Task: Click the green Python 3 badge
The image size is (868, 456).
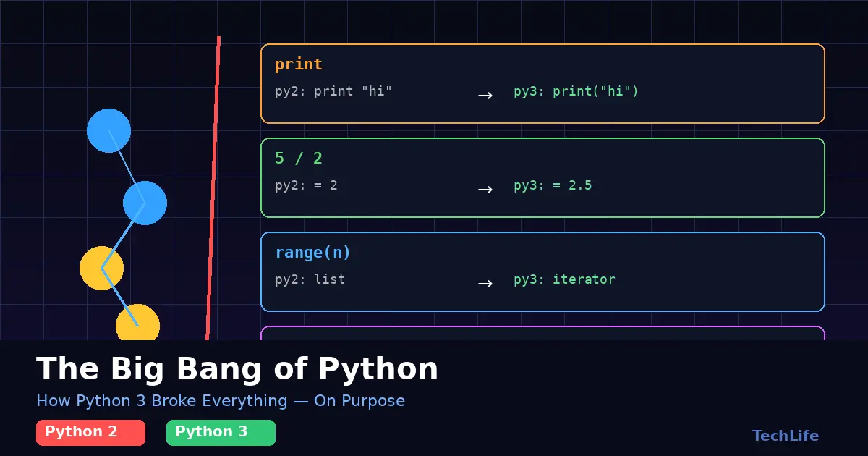Action: pyautogui.click(x=221, y=432)
